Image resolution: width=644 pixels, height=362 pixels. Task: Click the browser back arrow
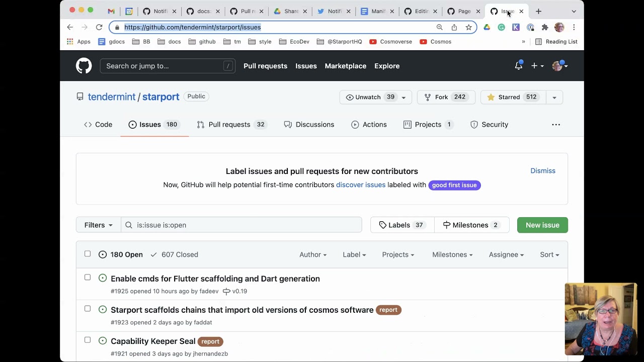point(70,27)
